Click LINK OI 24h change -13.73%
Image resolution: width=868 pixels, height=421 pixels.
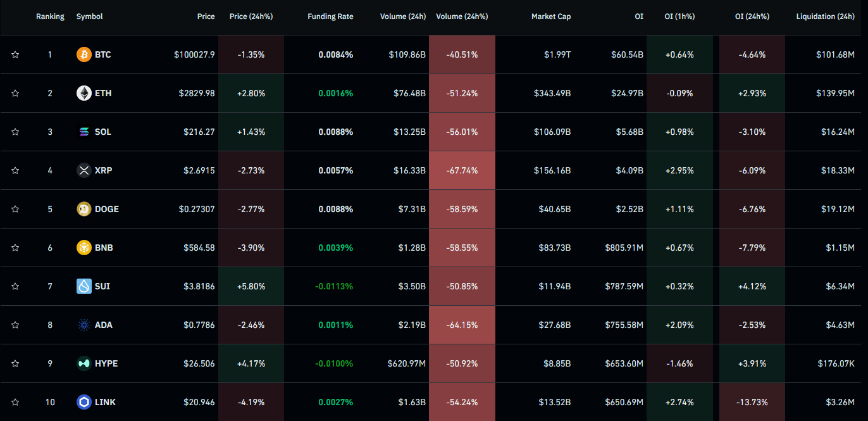(x=752, y=402)
